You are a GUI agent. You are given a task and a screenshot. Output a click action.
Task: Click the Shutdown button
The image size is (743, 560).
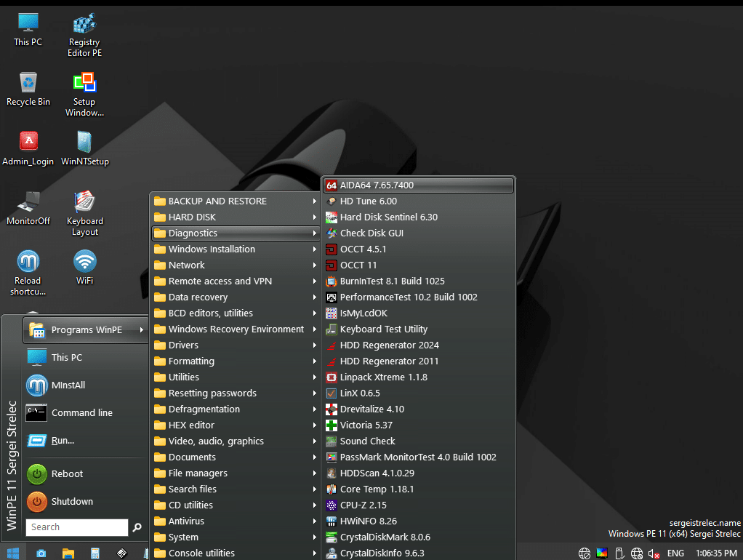[86, 502]
